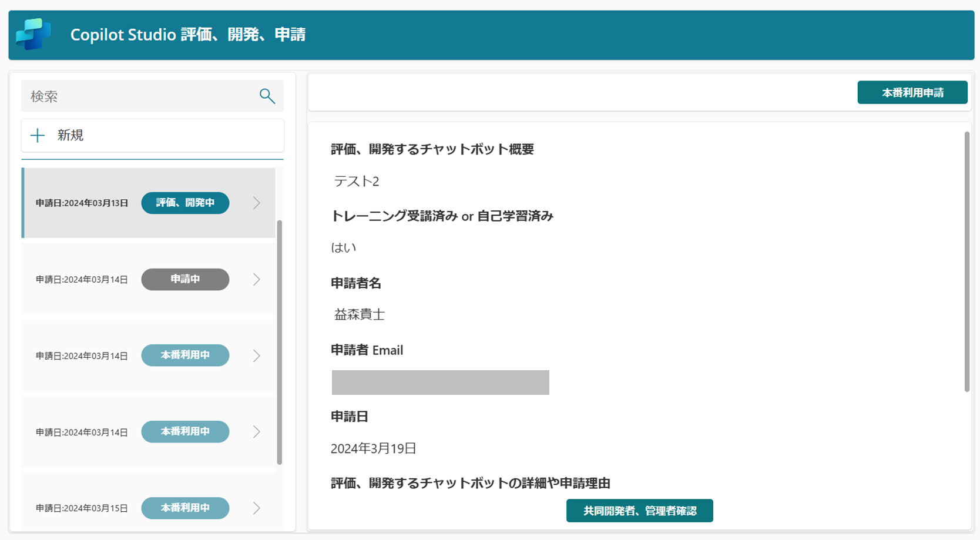Click the date 2024年3月19日
The image size is (980, 540).
tap(374, 448)
